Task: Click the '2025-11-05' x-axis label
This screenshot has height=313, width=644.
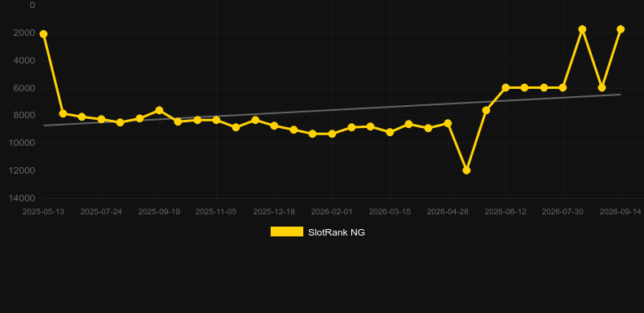Action: coord(216,212)
